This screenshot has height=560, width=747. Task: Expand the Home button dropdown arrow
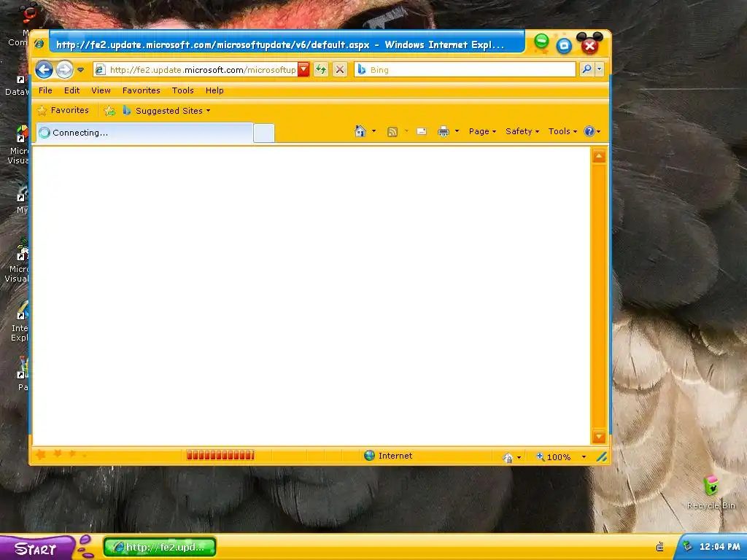[373, 131]
